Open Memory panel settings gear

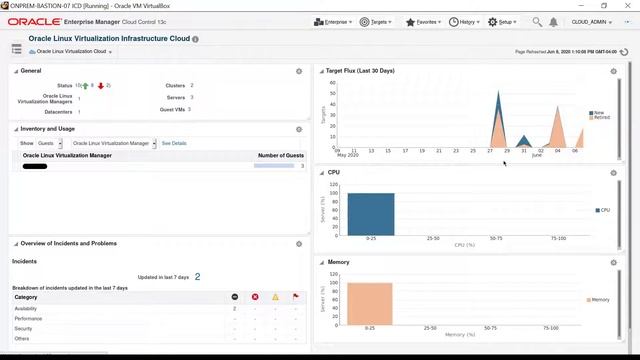pyautogui.click(x=613, y=263)
